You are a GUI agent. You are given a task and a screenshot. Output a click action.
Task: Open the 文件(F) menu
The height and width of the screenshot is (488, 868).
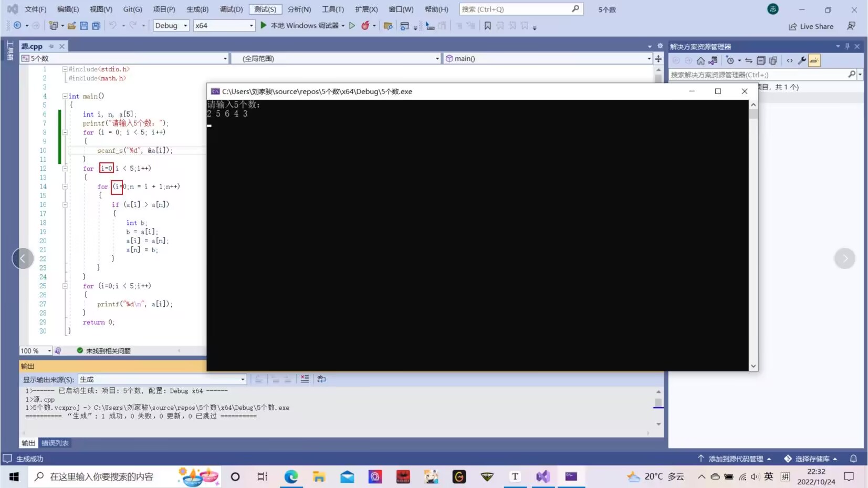[35, 9]
